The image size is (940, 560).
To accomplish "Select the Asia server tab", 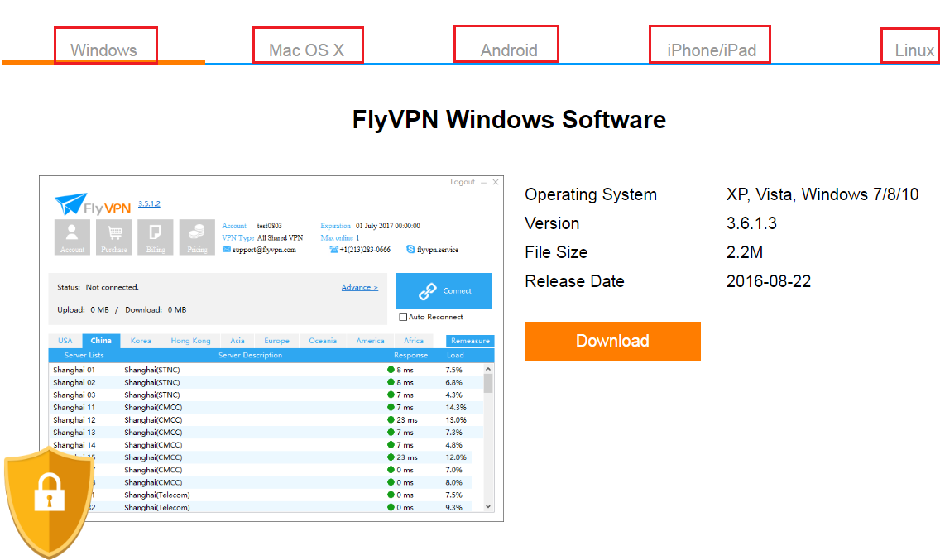I will [237, 341].
